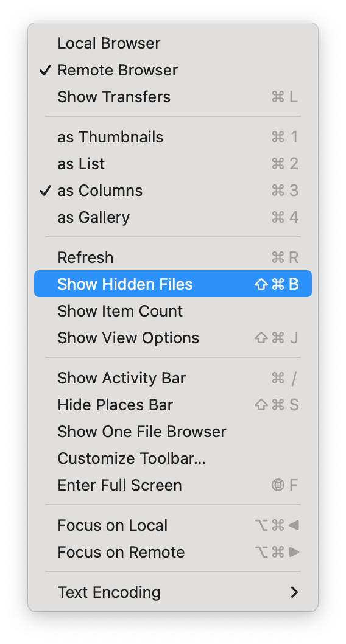Enable Show Hidden Files

tap(172, 284)
